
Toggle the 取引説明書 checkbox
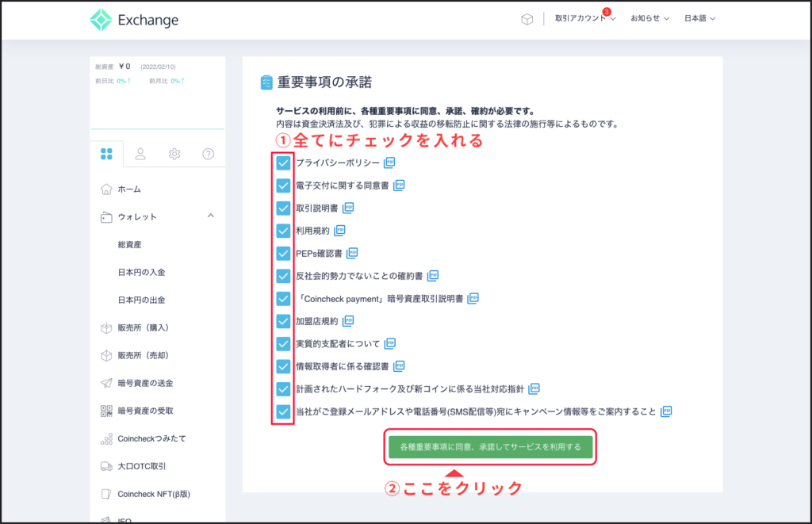tap(283, 208)
